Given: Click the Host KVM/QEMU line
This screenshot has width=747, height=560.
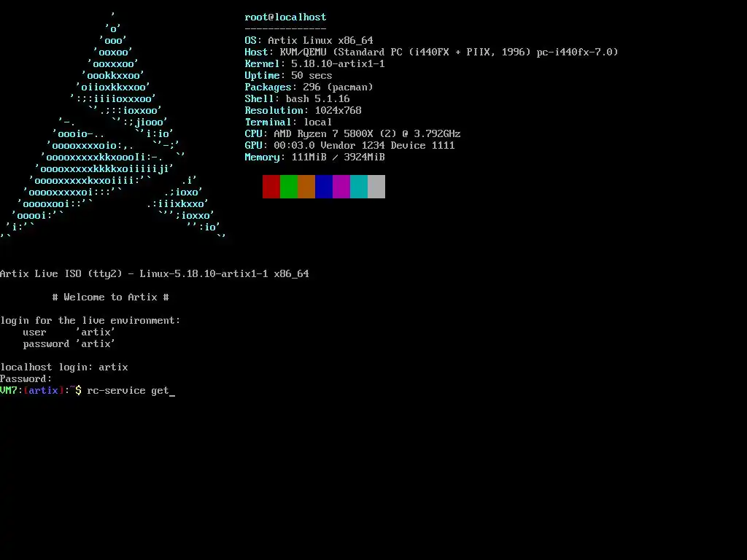Looking at the screenshot, I should pyautogui.click(x=431, y=52).
